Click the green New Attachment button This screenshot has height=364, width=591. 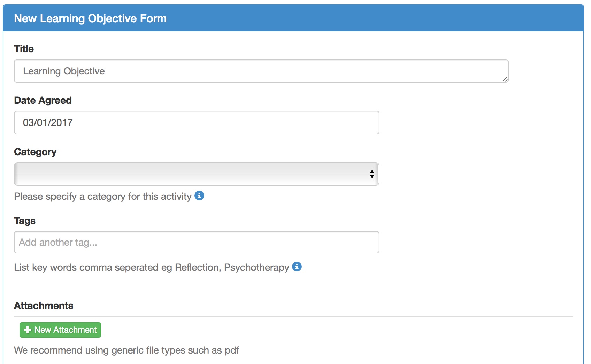(60, 330)
